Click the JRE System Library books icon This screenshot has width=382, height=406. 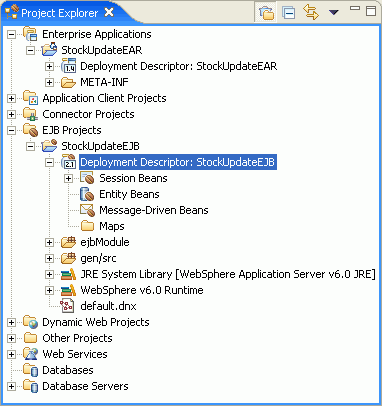click(69, 274)
